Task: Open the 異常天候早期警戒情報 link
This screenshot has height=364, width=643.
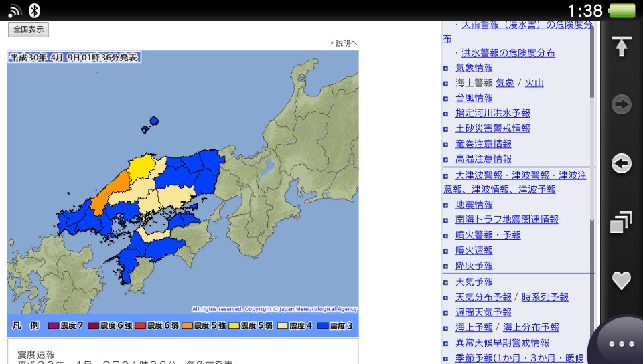Action: tap(502, 343)
